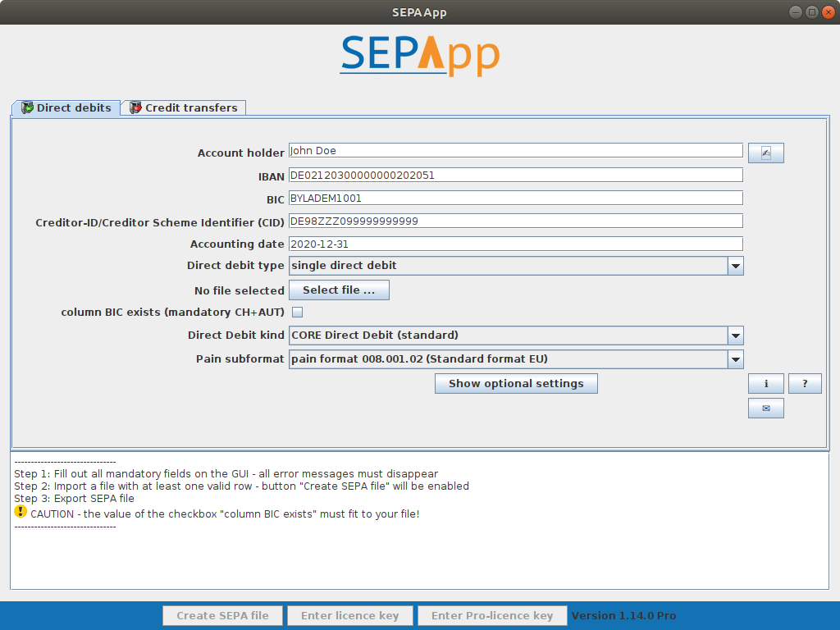
Task: Click into the IBAN input field
Action: click(x=515, y=175)
